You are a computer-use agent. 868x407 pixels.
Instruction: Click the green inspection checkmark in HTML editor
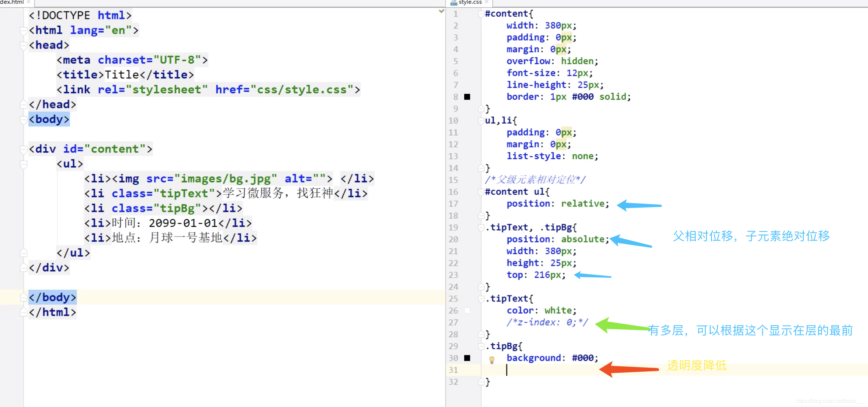441,11
